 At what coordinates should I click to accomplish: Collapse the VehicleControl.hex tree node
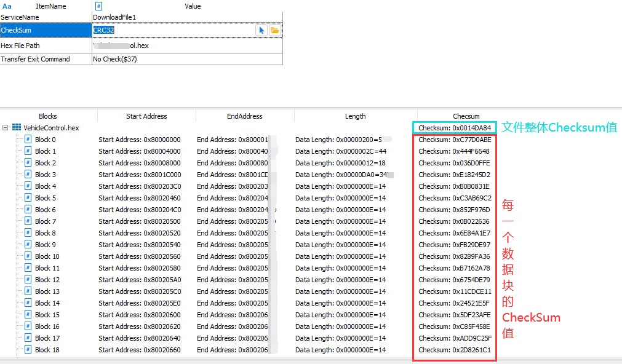(5, 128)
